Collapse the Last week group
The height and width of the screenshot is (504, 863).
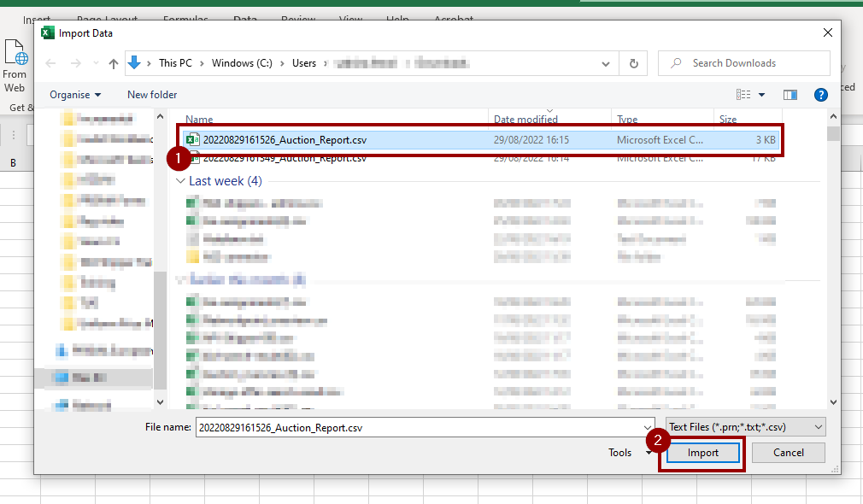180,181
